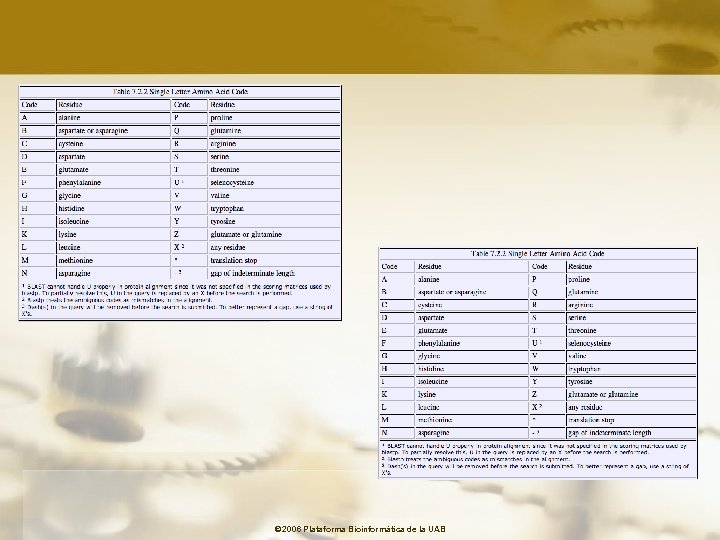
Task: Select 'aspartate or asparagine' in the lower-right table
Action: (452, 292)
